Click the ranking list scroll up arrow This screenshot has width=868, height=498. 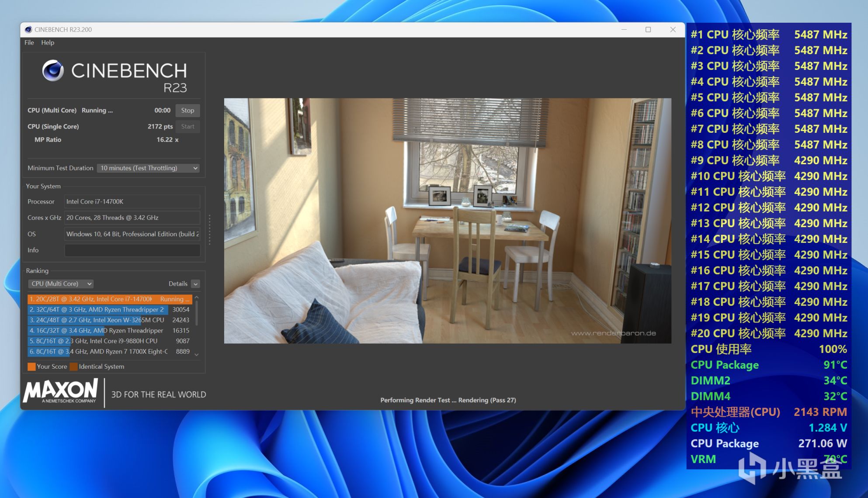pos(197,297)
